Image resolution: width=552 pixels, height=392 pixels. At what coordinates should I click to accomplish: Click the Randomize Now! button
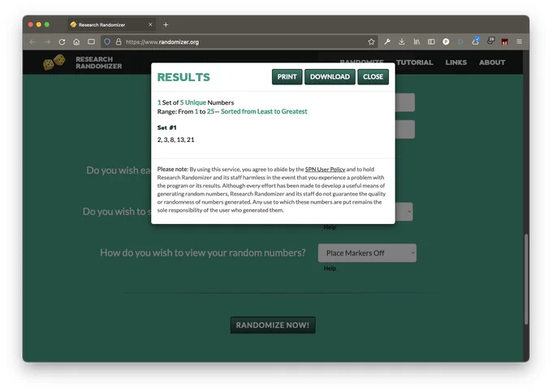coord(273,325)
